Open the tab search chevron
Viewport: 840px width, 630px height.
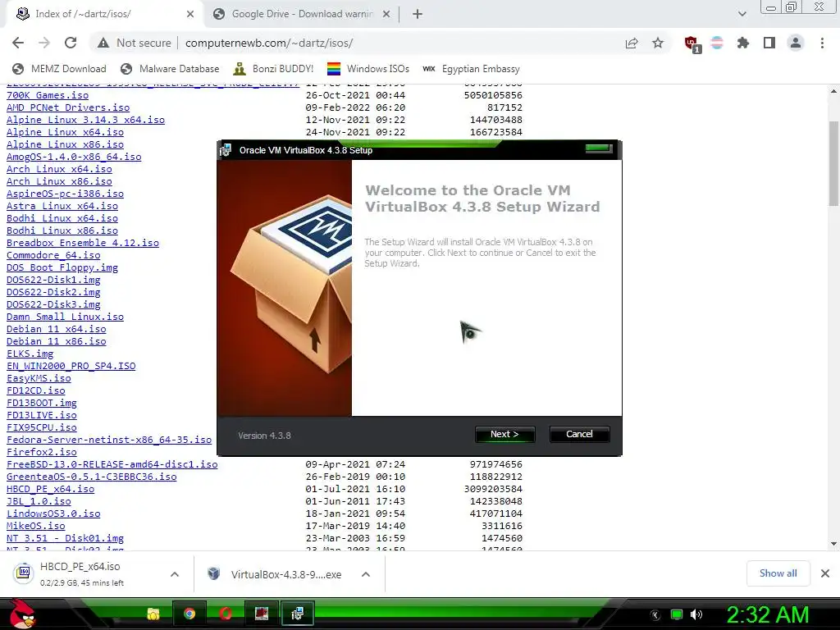pyautogui.click(x=742, y=14)
